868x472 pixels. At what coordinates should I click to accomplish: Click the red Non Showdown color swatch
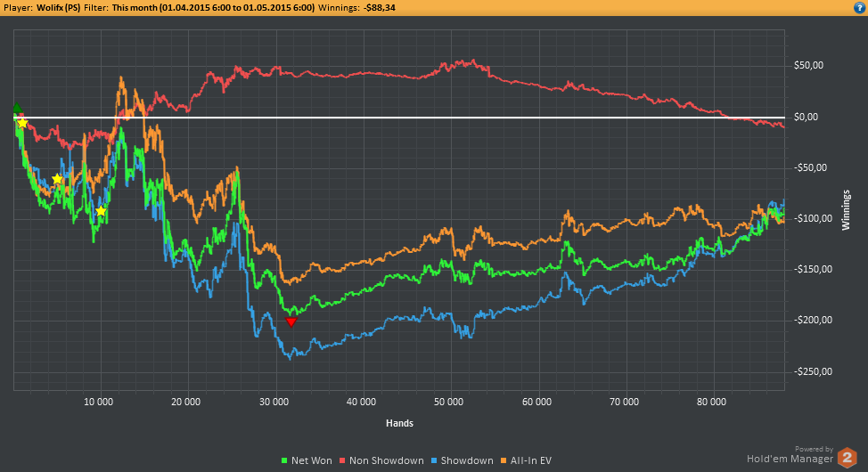[342, 460]
